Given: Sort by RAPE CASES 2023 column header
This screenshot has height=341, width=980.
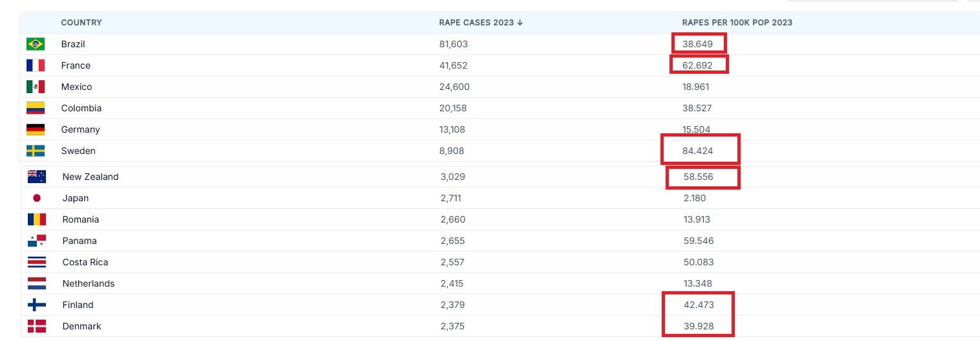Looking at the screenshot, I should 481,23.
